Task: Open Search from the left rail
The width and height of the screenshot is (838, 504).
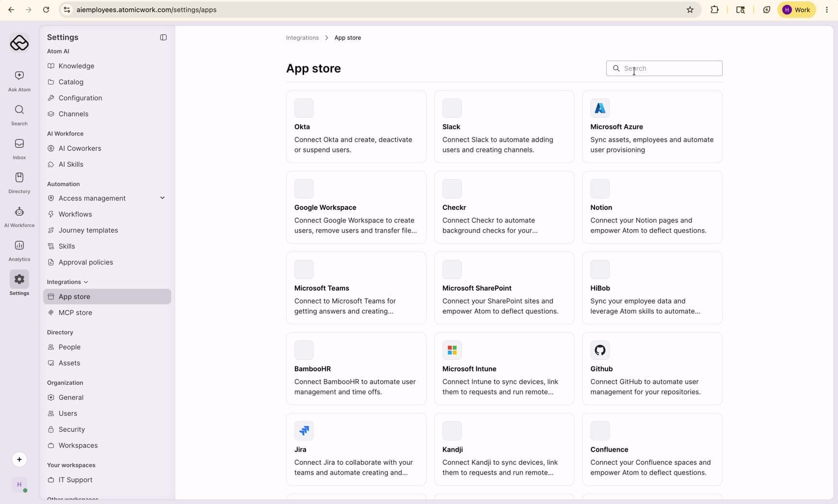Action: point(19,115)
